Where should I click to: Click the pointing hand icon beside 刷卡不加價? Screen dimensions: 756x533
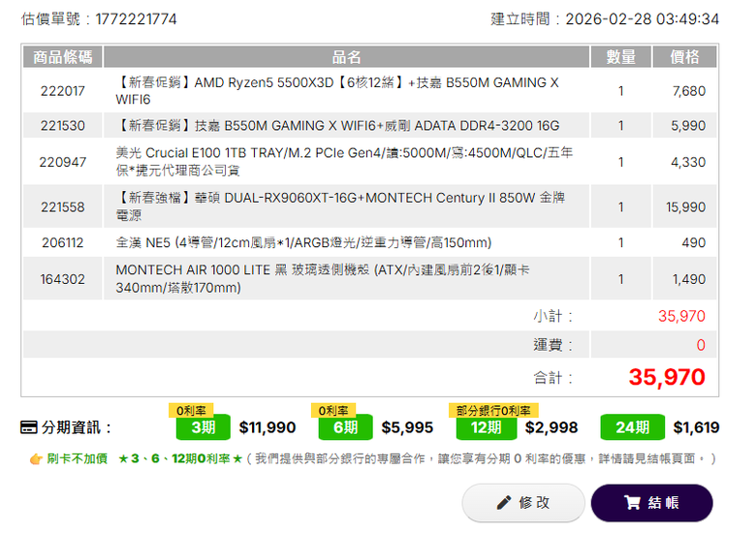point(36,458)
